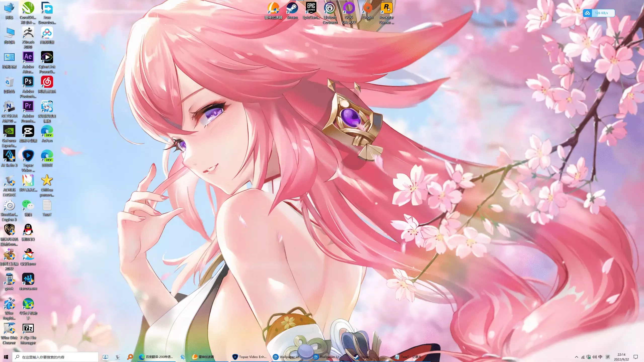Open the Wi-Fi network tray icon
The image size is (644, 362).
(x=583, y=357)
